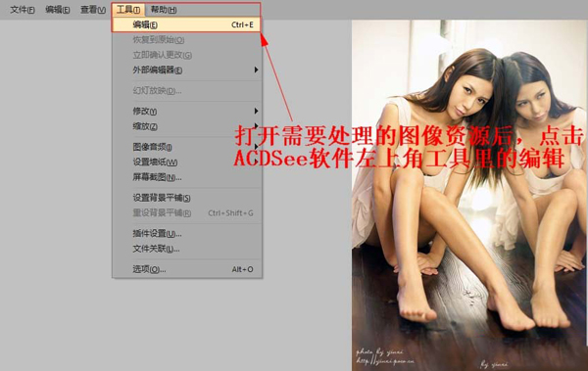The width and height of the screenshot is (588, 371).
Task: Click 恢复到原始(O) menu item
Action: 186,40
